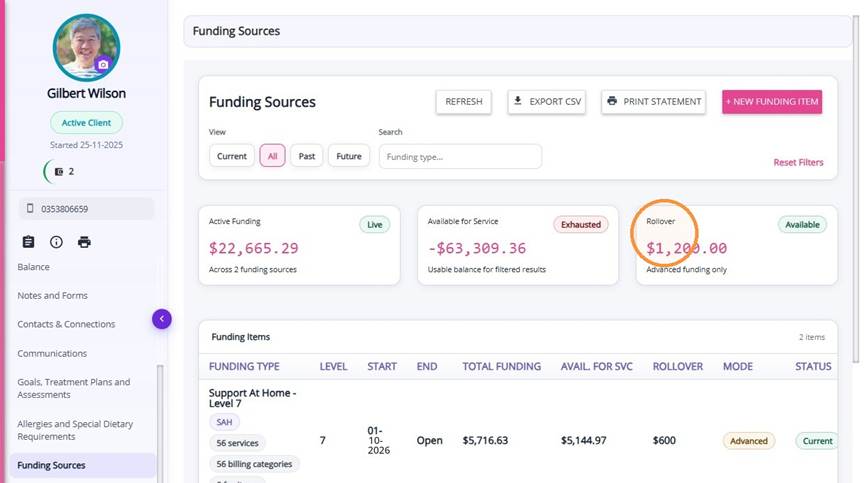The width and height of the screenshot is (864, 483).
Task: Go to Contacts & Connections
Action: point(66,324)
